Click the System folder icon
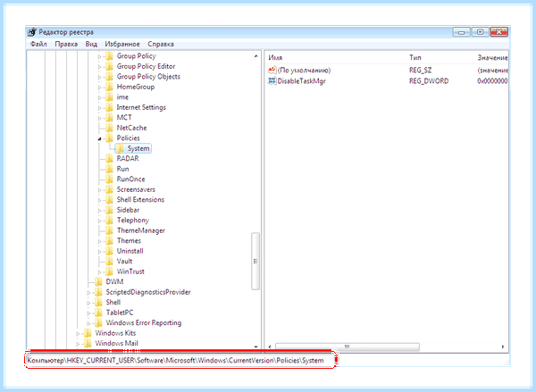536x392 pixels. (120, 148)
